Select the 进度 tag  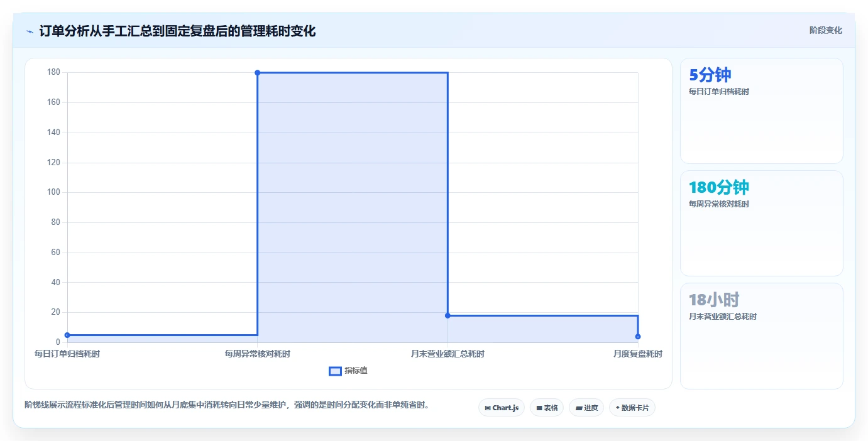pyautogui.click(x=586, y=408)
